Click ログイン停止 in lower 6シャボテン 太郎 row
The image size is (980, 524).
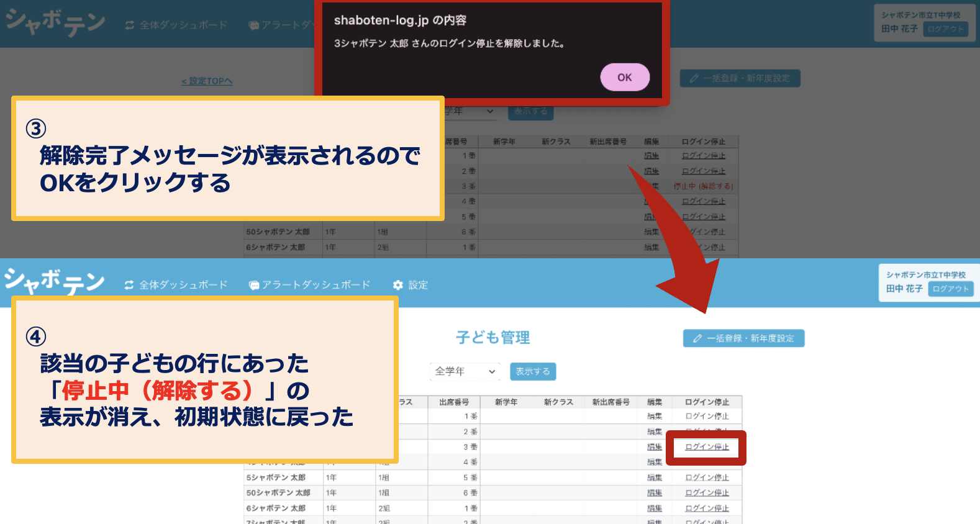(707, 508)
